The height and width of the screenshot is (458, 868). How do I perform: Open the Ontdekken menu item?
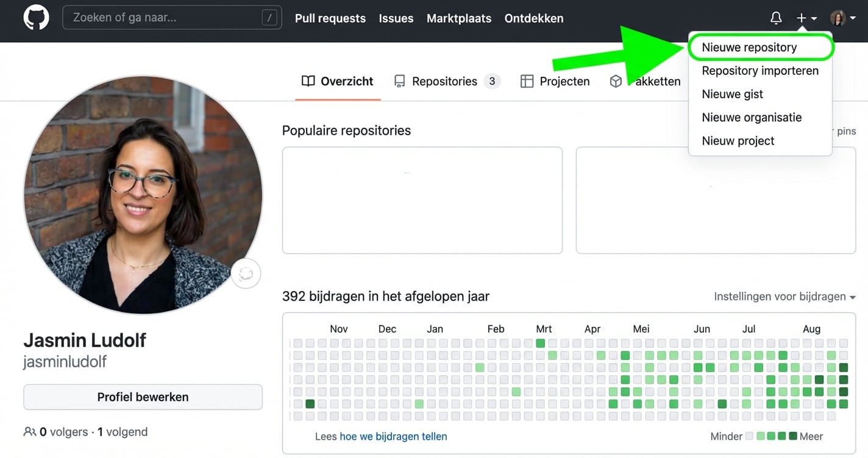point(533,18)
